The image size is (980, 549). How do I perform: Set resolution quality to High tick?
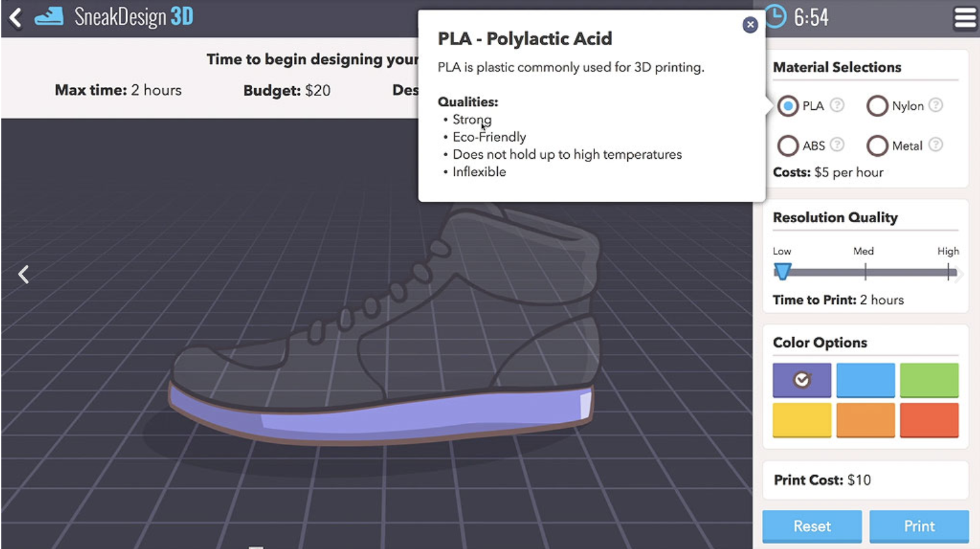[x=948, y=272]
